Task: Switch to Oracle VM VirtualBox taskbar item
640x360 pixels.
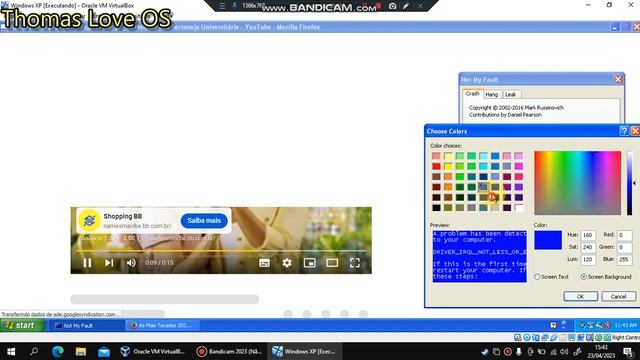Action: click(153, 351)
